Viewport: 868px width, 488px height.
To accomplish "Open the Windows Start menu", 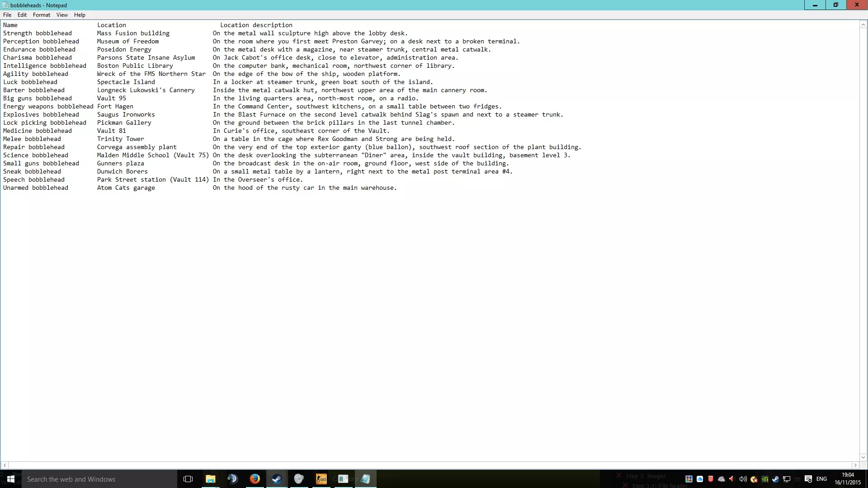I will [x=11, y=479].
